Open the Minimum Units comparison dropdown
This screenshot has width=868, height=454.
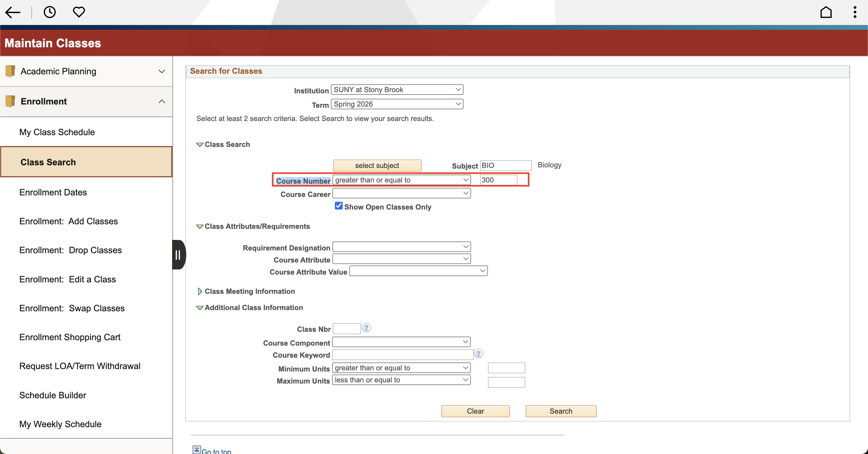point(401,368)
